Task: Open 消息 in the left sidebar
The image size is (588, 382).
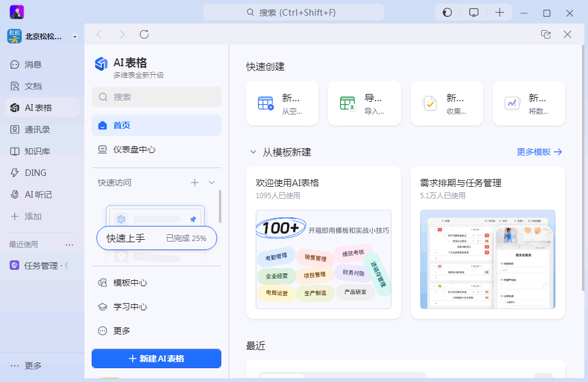Action: pyautogui.click(x=42, y=64)
